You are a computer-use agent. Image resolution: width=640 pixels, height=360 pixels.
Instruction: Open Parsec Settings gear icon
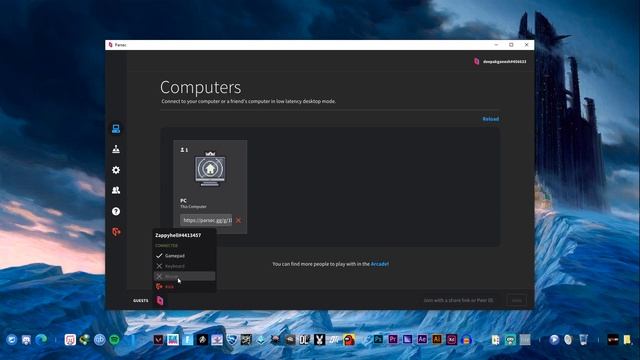pos(116,170)
